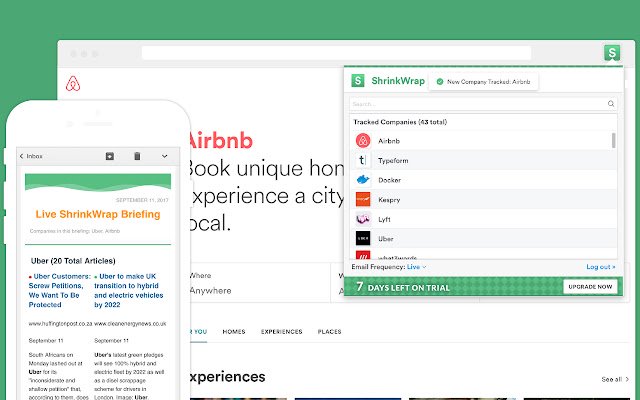This screenshot has height=400, width=640.
Task: Click 'Live ShrinkWrap Briefing' heading in the email
Action: pyautogui.click(x=98, y=214)
